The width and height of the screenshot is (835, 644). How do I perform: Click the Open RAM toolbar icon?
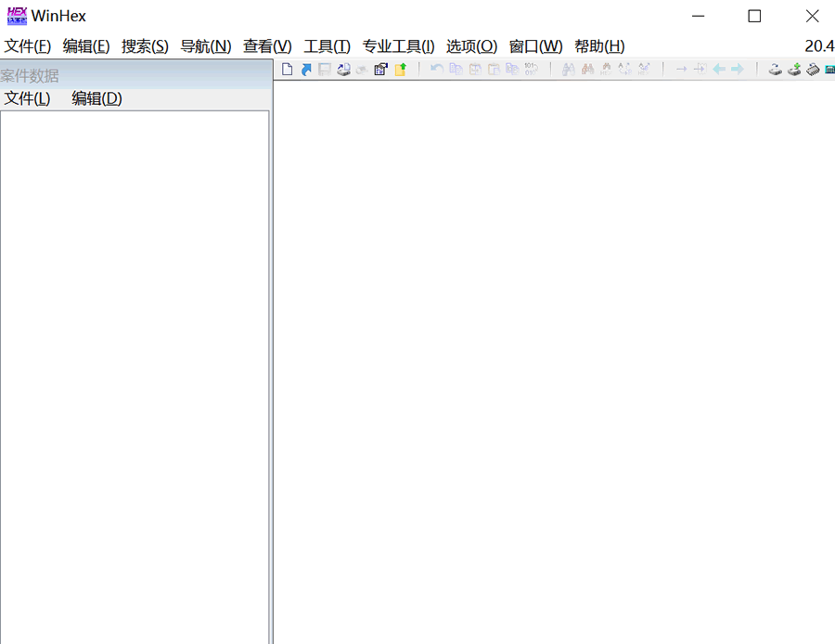(813, 70)
